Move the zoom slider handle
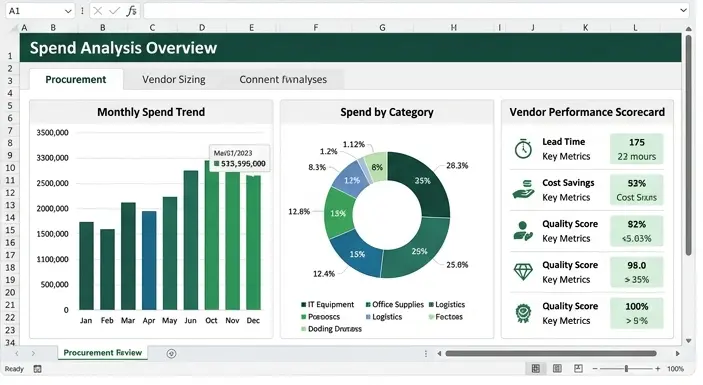 [626, 369]
